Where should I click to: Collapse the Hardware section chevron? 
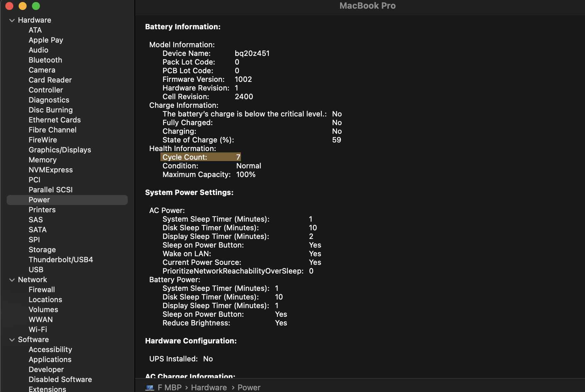[12, 20]
